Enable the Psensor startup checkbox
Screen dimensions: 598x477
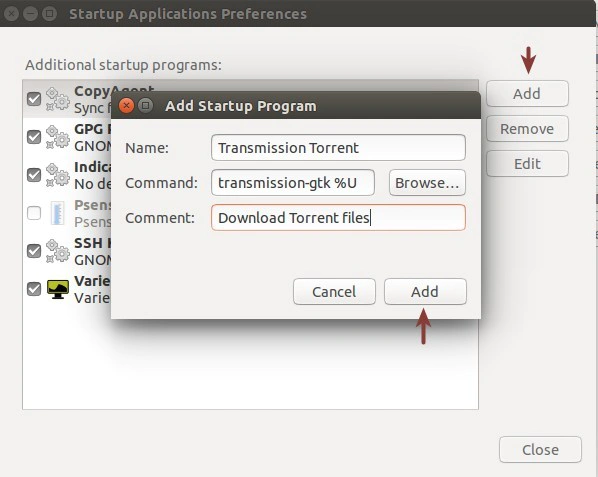pyautogui.click(x=34, y=213)
